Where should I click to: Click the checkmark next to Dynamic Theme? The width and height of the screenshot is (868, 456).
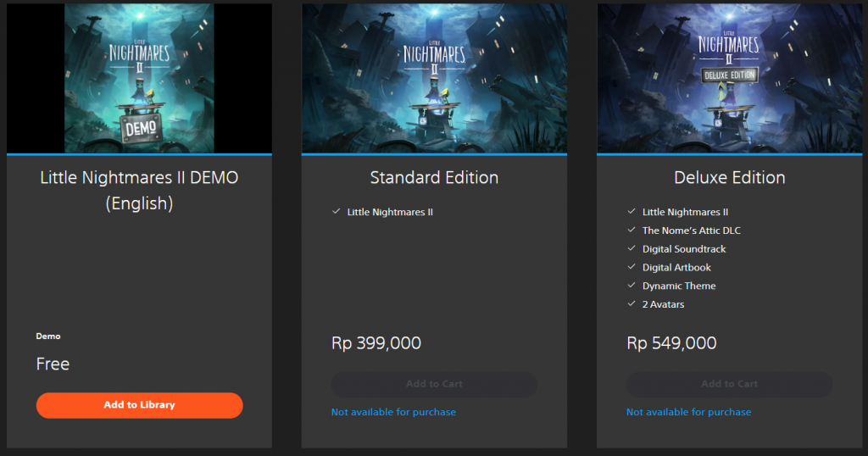[x=632, y=286]
